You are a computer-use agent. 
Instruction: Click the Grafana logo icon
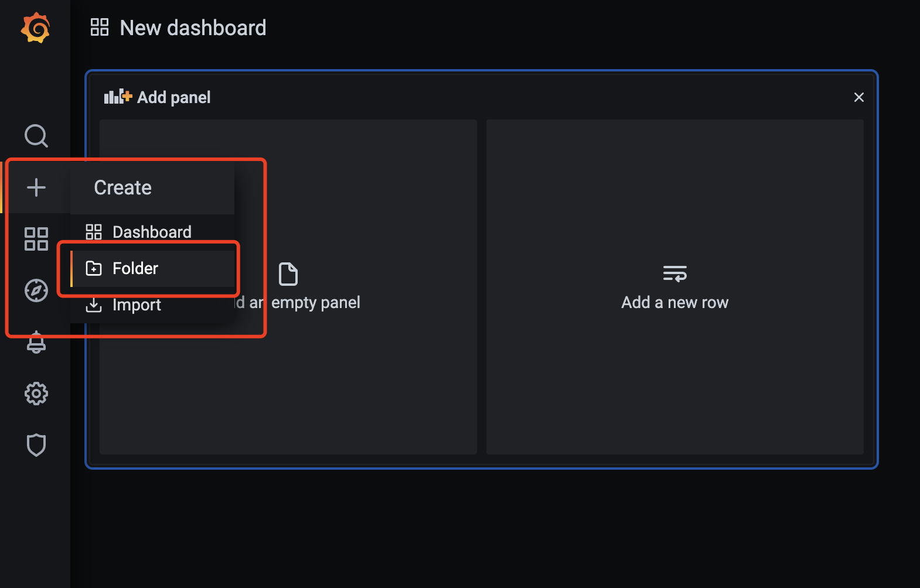[x=35, y=28]
